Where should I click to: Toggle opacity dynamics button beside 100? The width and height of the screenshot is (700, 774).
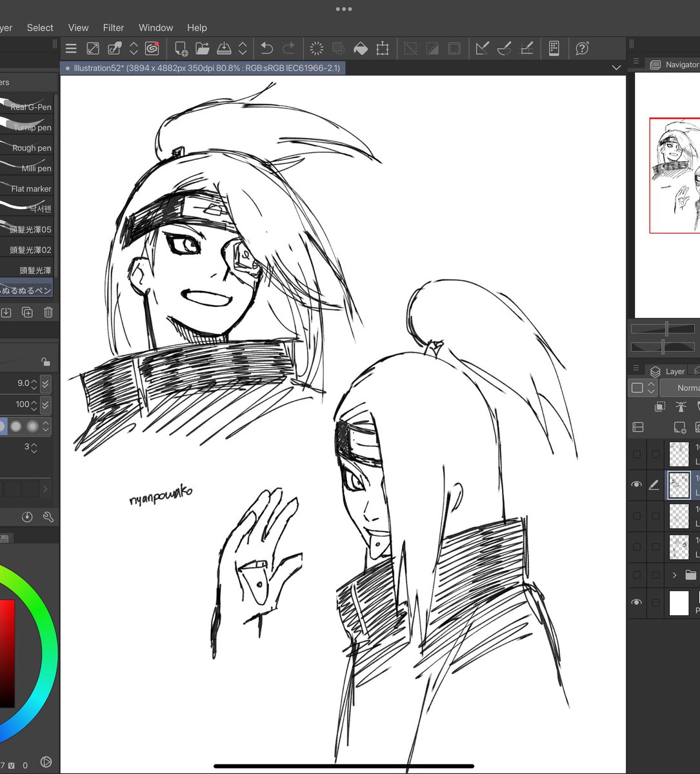pyautogui.click(x=45, y=404)
